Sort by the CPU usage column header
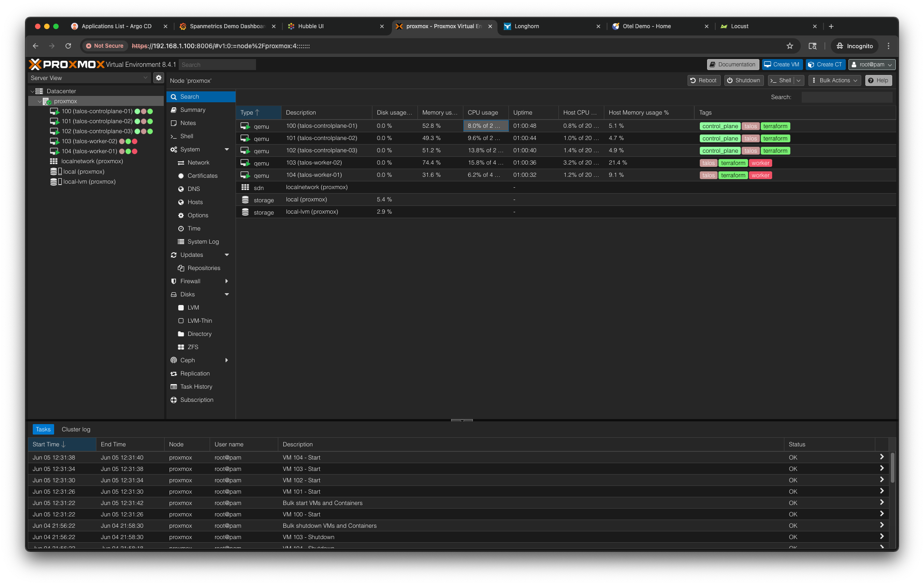This screenshot has width=924, height=585. pyautogui.click(x=485, y=113)
